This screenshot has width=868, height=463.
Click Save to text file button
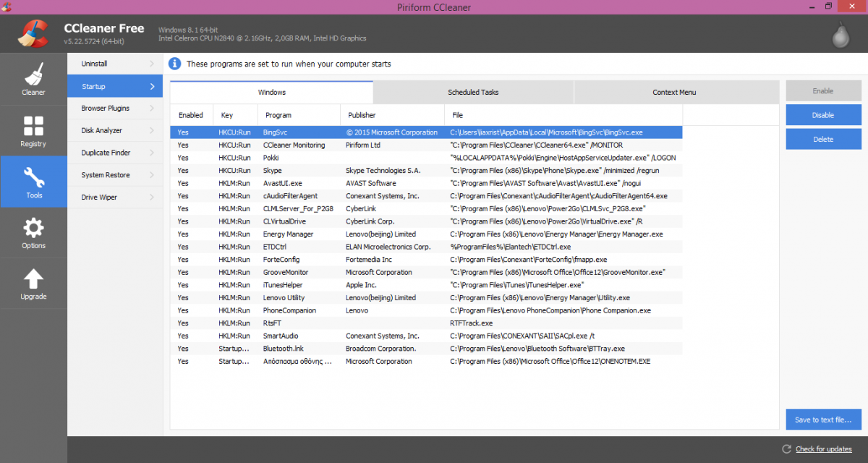(x=823, y=420)
